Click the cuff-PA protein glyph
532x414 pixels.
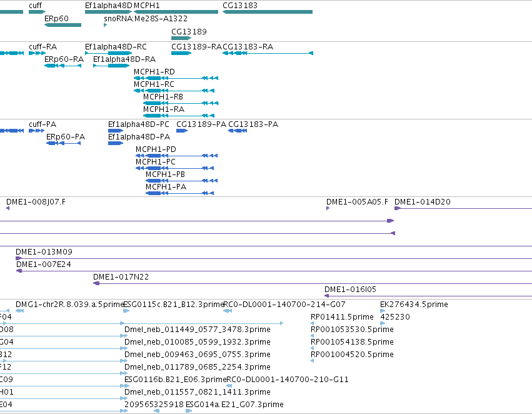(37, 131)
